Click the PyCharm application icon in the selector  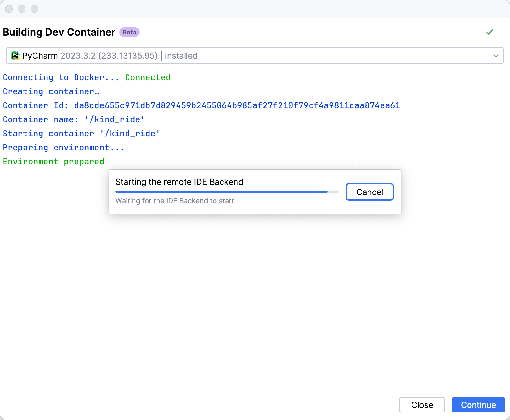click(x=16, y=55)
